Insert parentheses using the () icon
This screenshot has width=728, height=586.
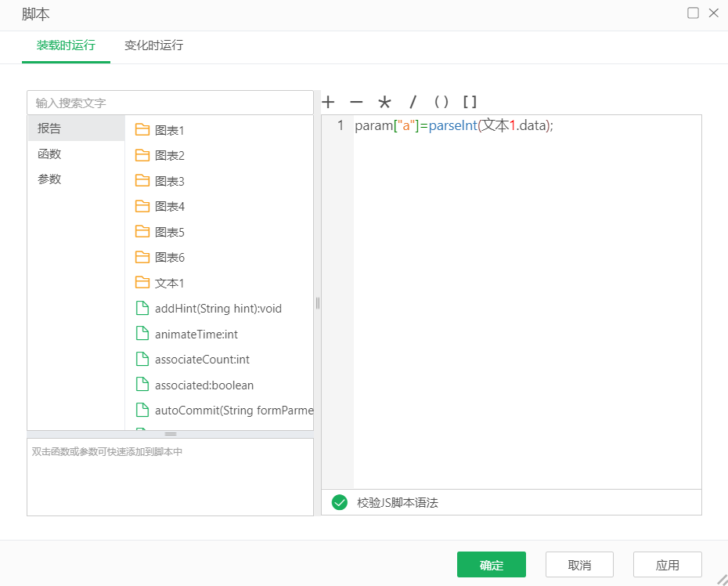click(441, 102)
